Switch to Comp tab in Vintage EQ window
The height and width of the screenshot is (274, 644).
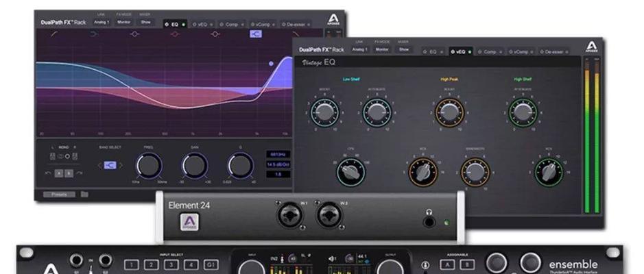[x=490, y=51]
